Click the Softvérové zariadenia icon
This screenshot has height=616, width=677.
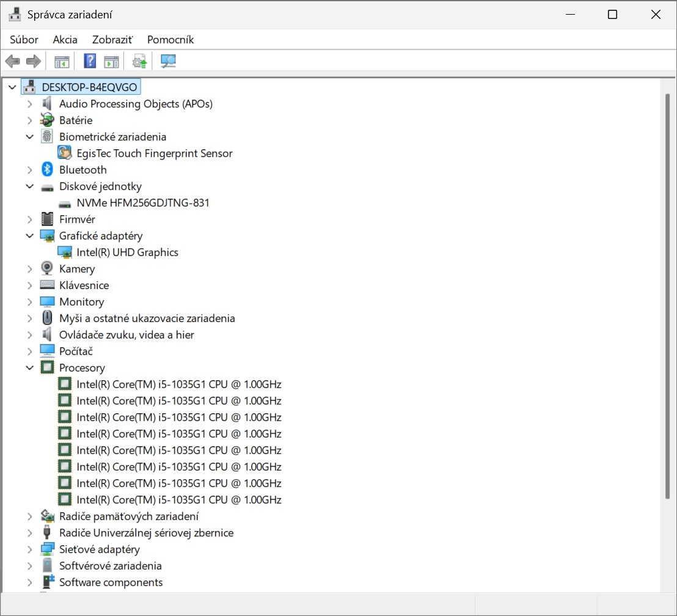pyautogui.click(x=47, y=565)
